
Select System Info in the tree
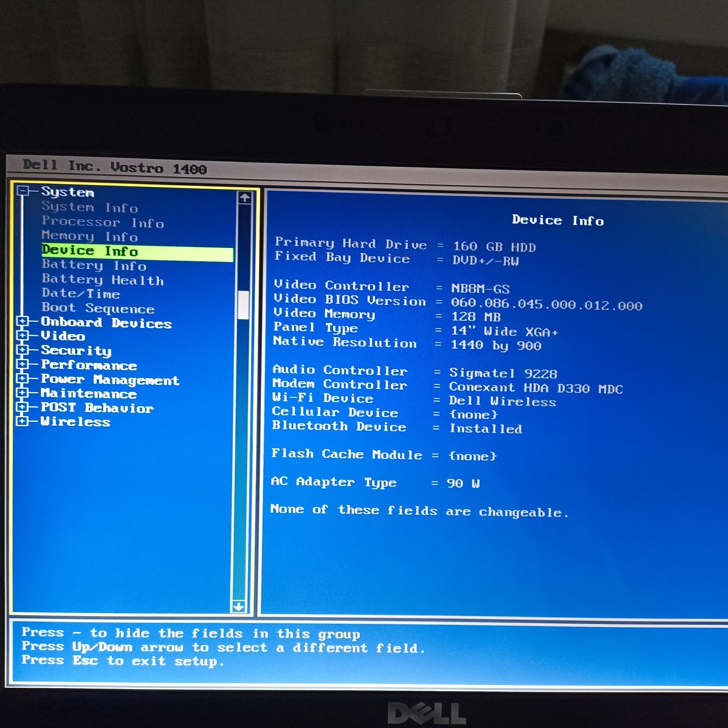tap(89, 207)
